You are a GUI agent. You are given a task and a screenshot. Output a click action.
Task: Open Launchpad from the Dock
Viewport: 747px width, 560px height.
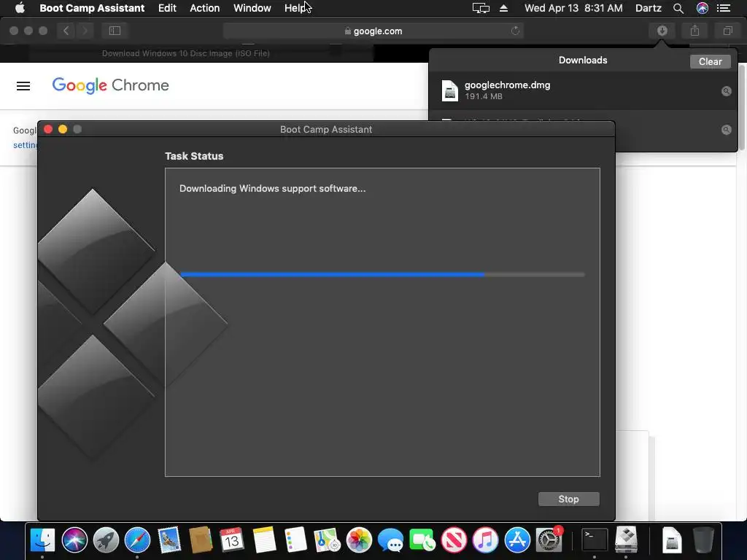(x=106, y=540)
